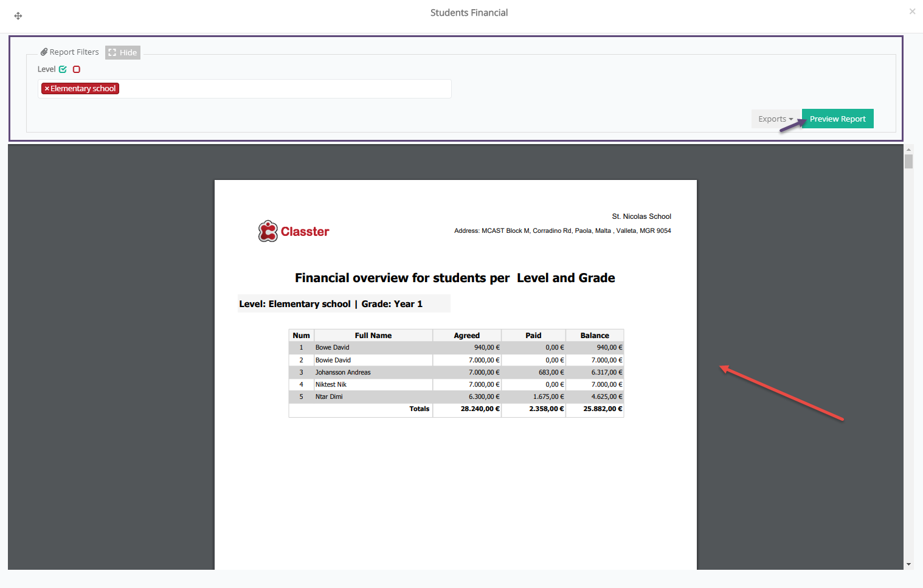Open the Exports dropdown
The width and height of the screenshot is (923, 588).
point(776,119)
